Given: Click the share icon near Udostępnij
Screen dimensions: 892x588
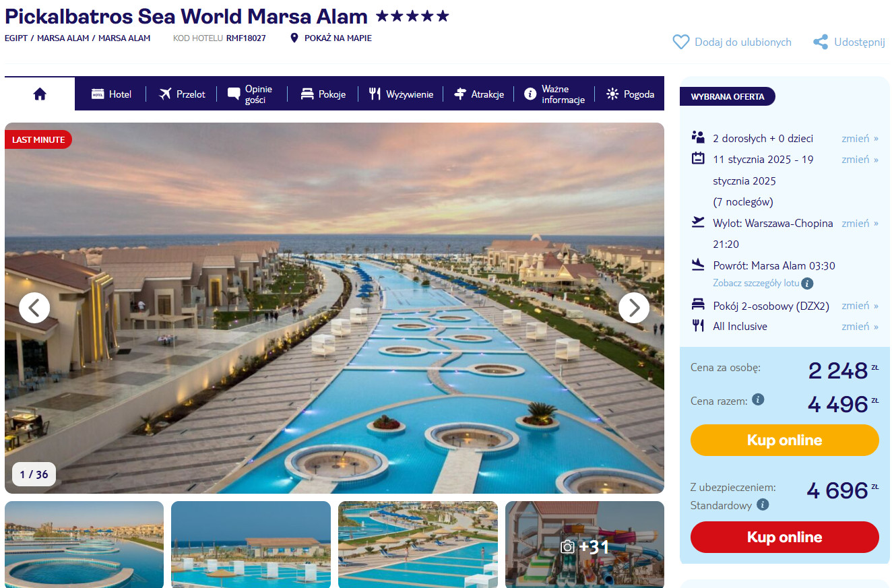Looking at the screenshot, I should click(x=821, y=42).
